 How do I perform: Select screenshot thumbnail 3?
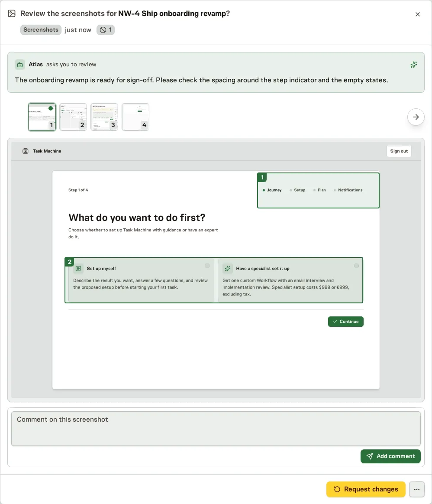click(x=104, y=117)
